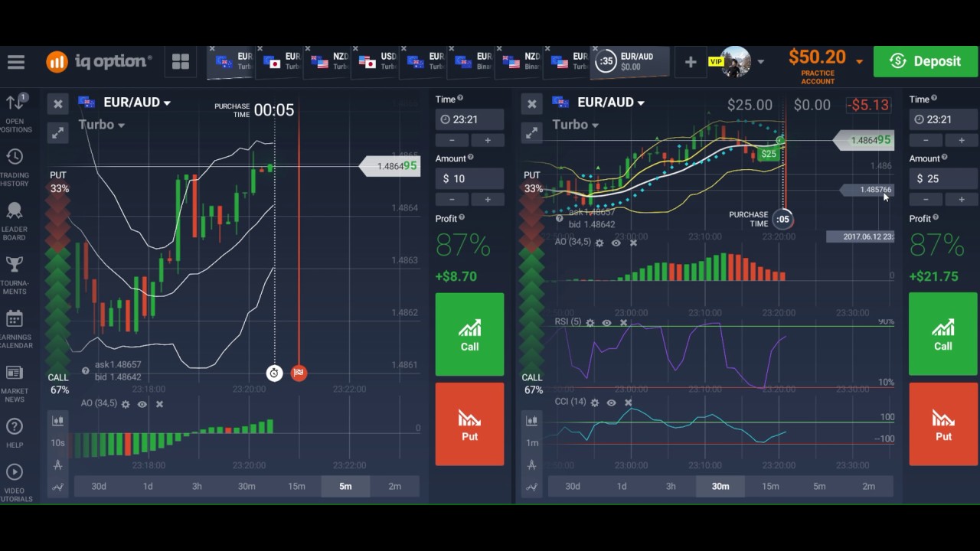Open CCI (14) indicator settings gear

click(595, 403)
